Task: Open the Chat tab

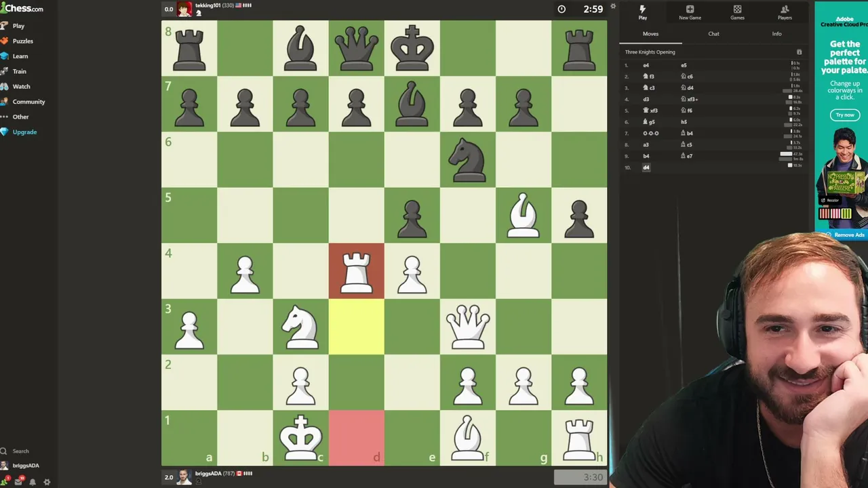Action: click(713, 34)
